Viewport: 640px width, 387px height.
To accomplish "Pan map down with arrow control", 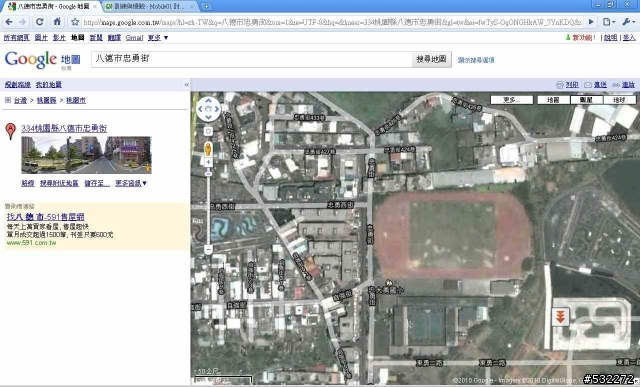I will 209,118.
